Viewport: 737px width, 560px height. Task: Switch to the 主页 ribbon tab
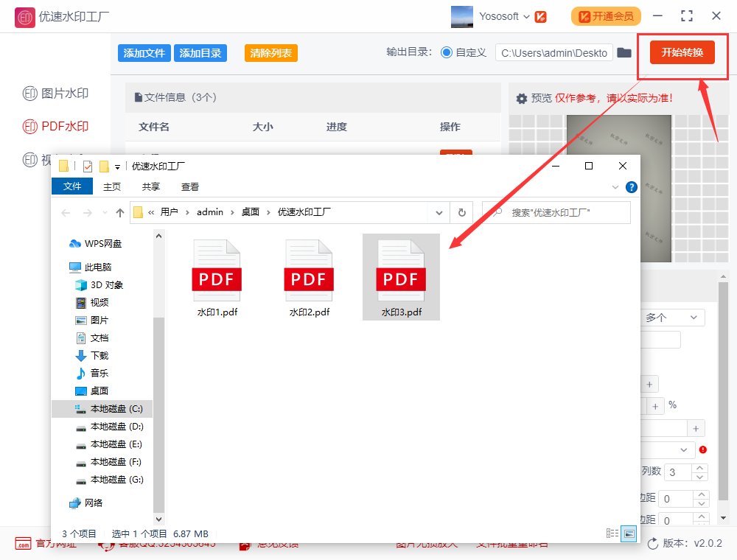pos(111,186)
